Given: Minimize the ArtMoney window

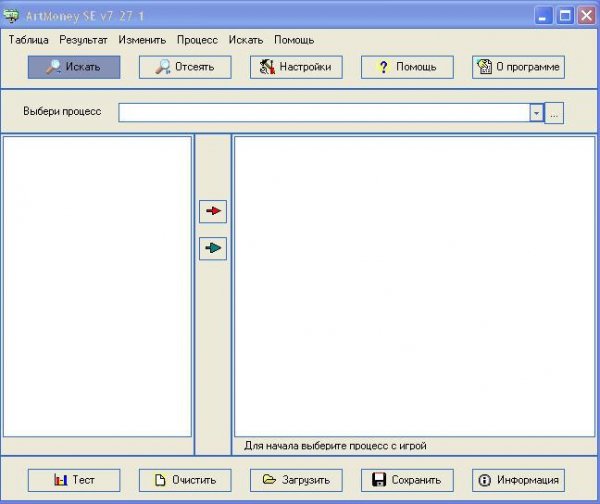Looking at the screenshot, I should coord(543,16).
